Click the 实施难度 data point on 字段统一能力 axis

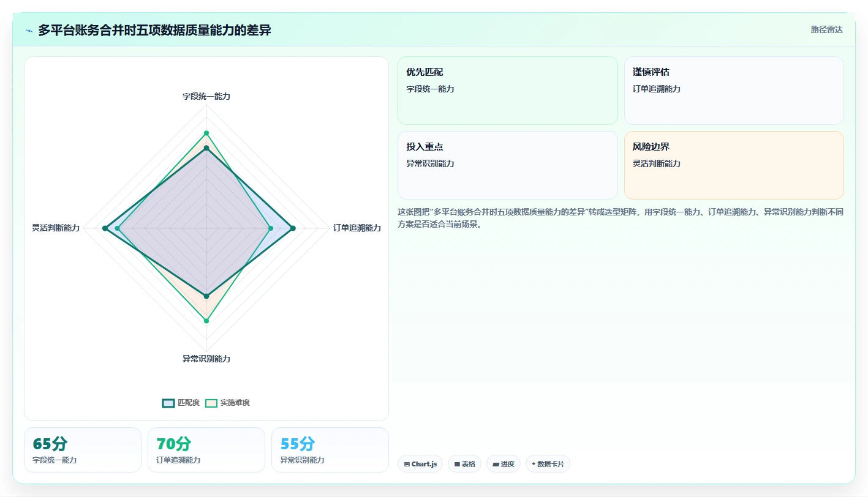(206, 133)
